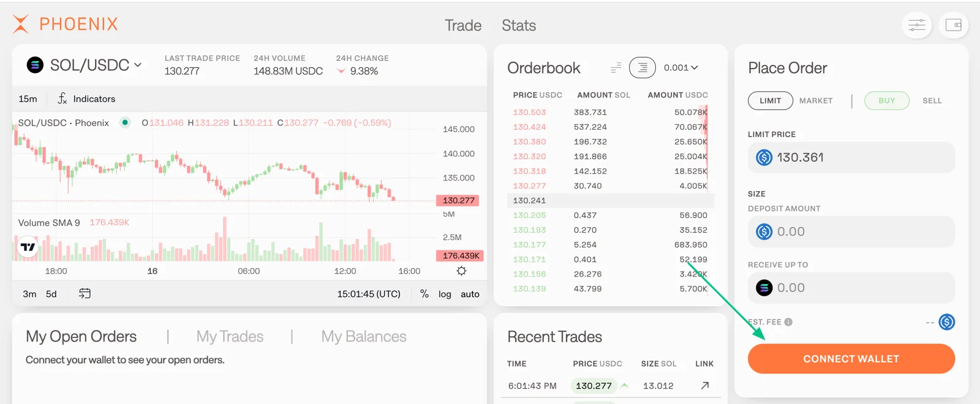Switch to the My Balances tab
Image resolution: width=980 pixels, height=404 pixels.
tap(364, 337)
